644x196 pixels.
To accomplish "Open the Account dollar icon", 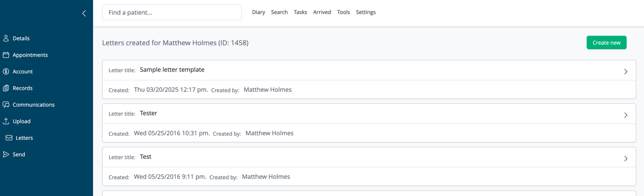I will pos(6,72).
